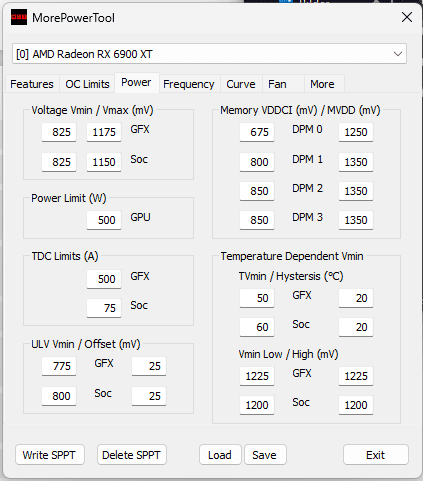Edit the DPM 2 VDDCI field
The height and width of the screenshot is (481, 423).
point(257,191)
